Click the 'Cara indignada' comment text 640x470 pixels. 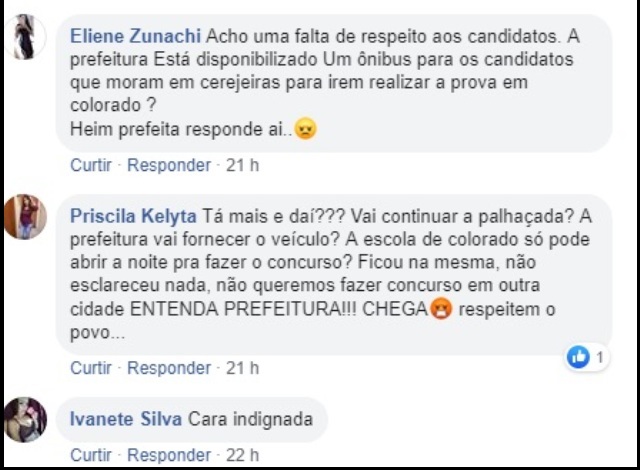tap(250, 420)
